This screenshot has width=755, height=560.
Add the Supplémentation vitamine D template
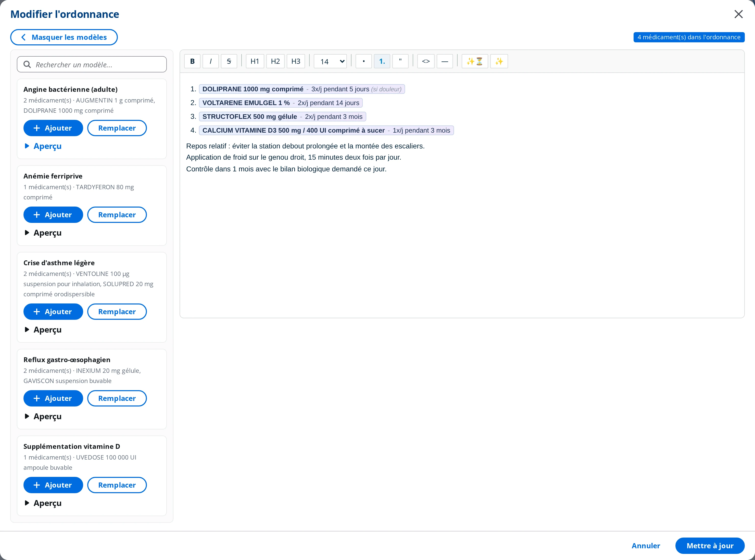(x=53, y=486)
